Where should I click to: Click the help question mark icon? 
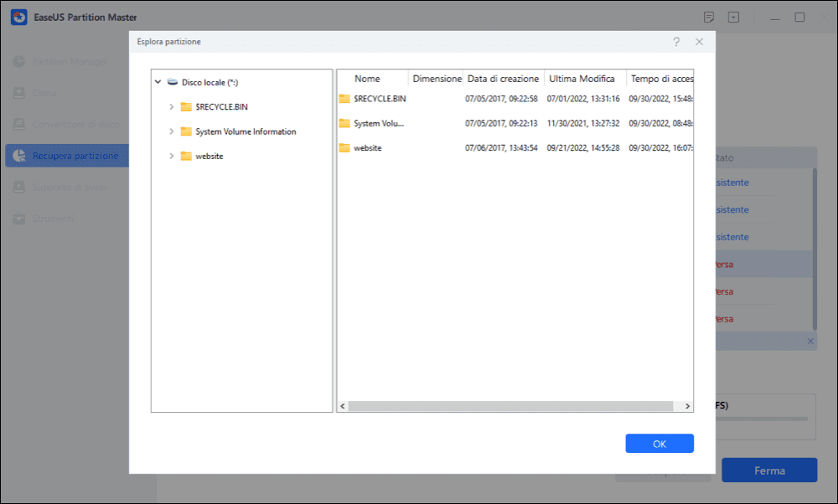pos(676,41)
